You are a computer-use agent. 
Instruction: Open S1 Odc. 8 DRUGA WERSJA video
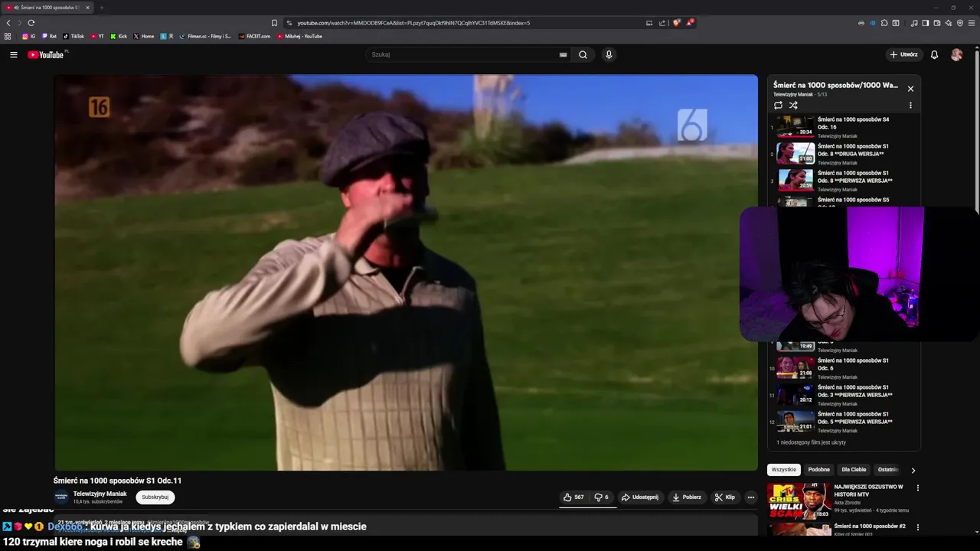842,154
